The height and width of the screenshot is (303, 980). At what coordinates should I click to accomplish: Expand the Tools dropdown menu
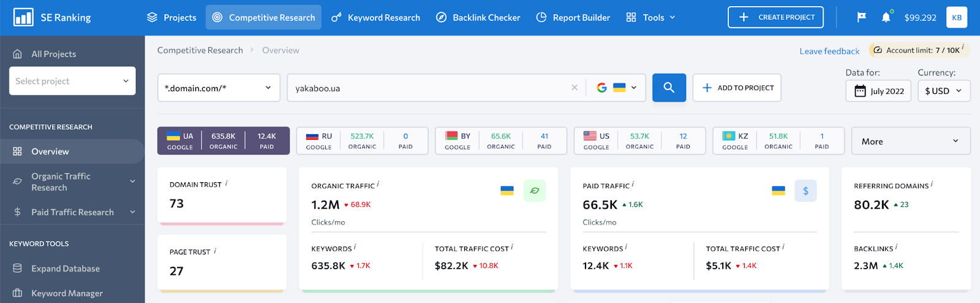tap(650, 17)
